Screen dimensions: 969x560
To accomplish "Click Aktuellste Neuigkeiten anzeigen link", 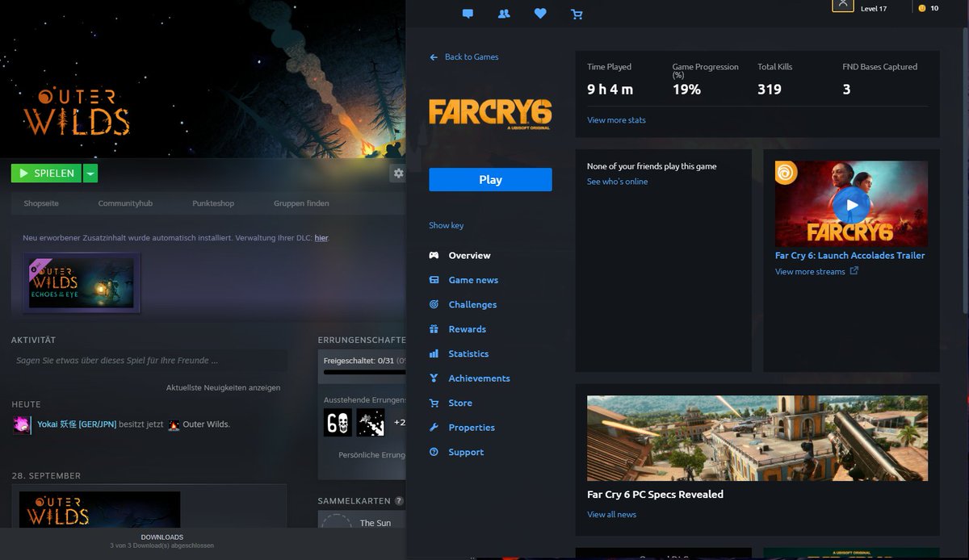I will tap(224, 387).
